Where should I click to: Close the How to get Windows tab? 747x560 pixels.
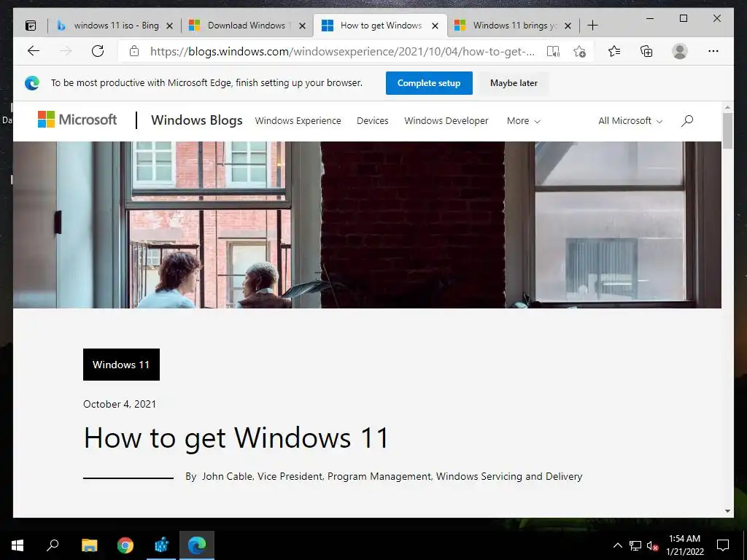435,26
